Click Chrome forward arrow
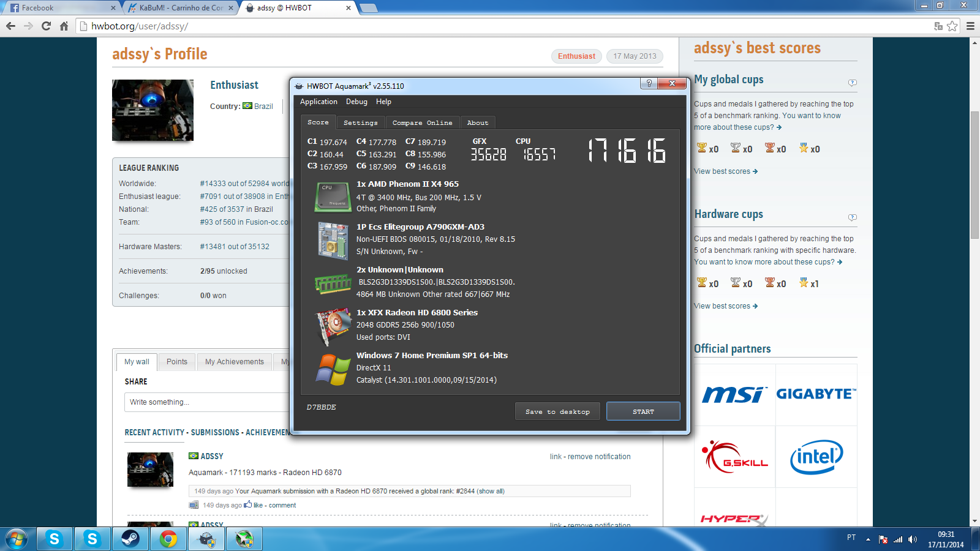The height and width of the screenshot is (551, 980). [28, 26]
